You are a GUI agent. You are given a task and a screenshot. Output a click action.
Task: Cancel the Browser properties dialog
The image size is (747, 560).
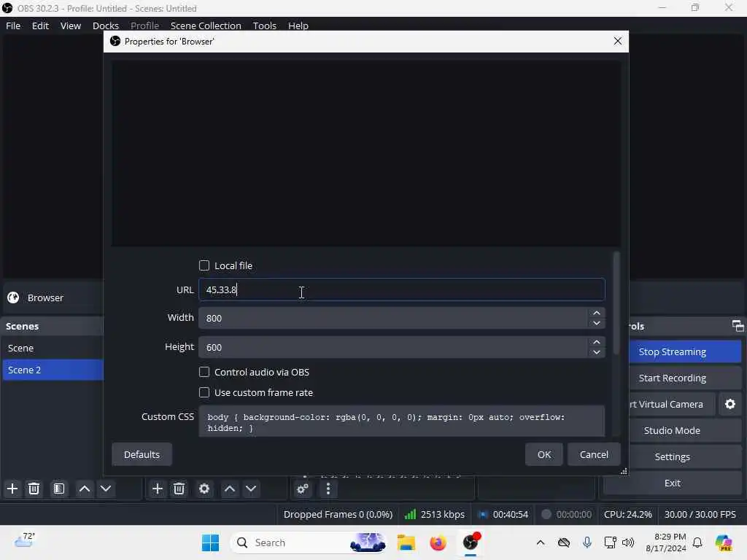[x=594, y=454]
